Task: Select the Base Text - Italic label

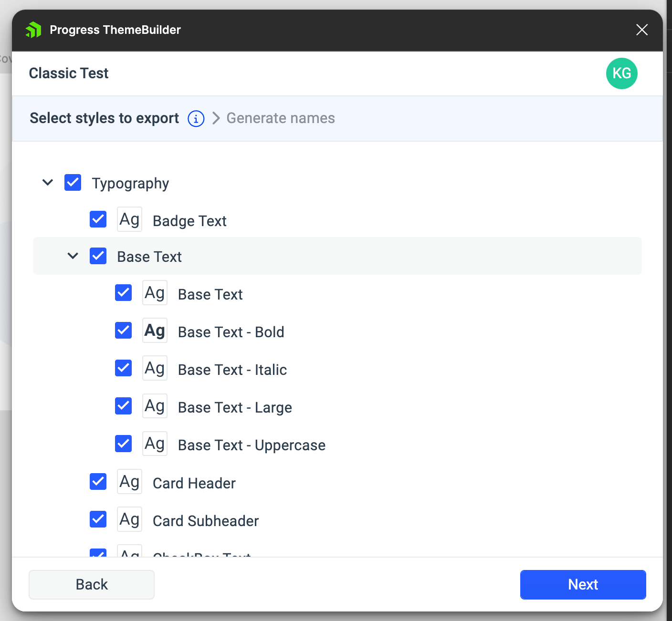Action: [232, 370]
